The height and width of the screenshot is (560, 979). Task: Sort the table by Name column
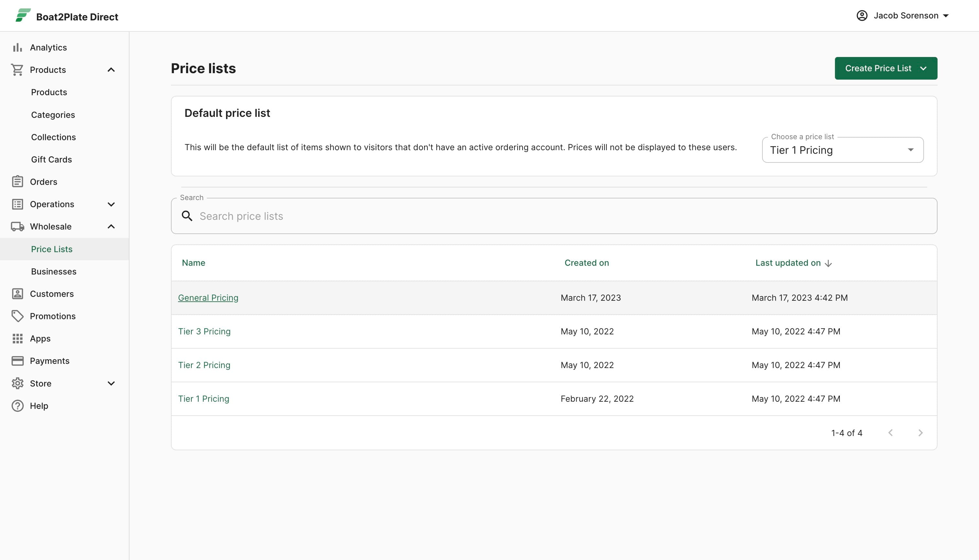[194, 263]
